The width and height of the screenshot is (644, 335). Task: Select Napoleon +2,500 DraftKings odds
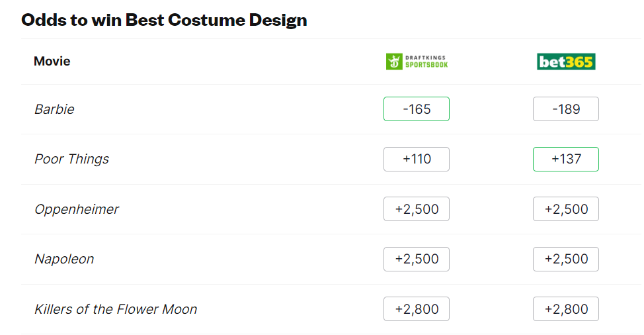(x=417, y=260)
